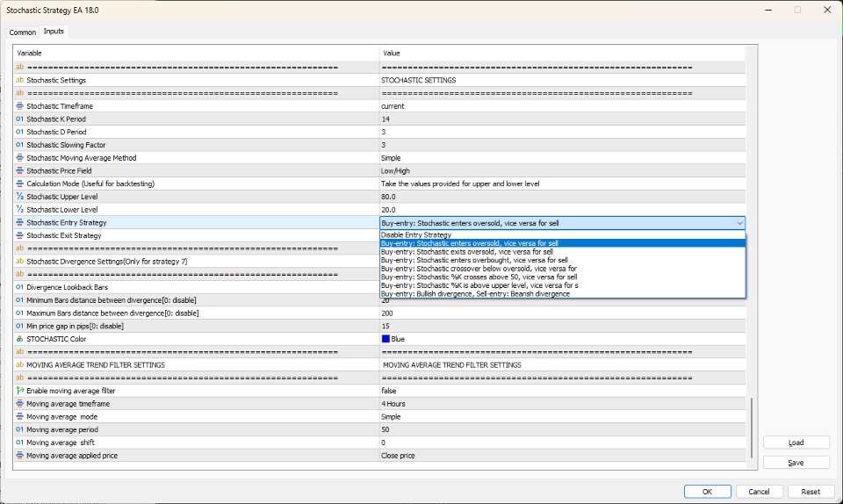Click the enum icon beside Stochastic Moving Average Method
The image size is (843, 504).
tap(20, 157)
